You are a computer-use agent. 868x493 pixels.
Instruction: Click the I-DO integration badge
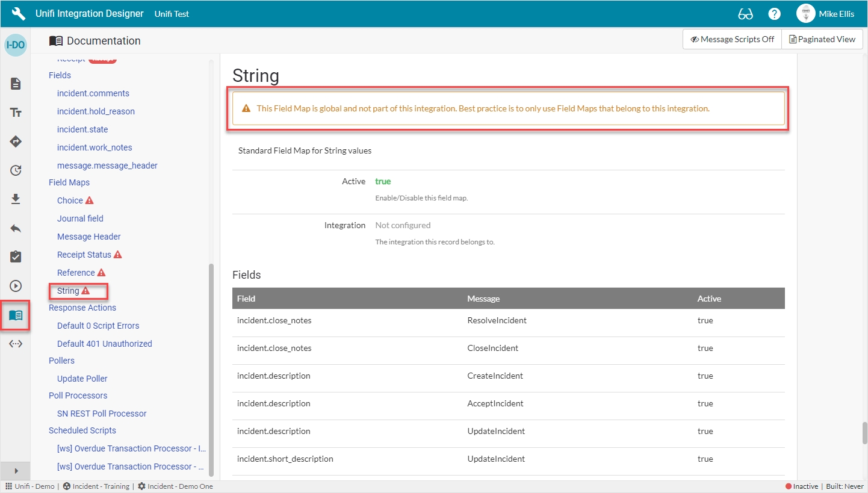tap(16, 46)
